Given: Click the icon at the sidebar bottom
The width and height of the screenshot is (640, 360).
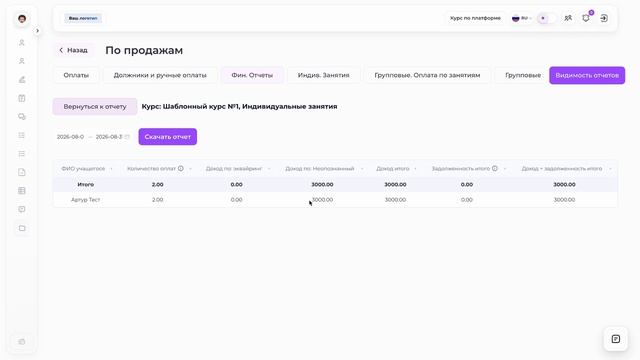Looking at the screenshot, I should (x=22, y=342).
